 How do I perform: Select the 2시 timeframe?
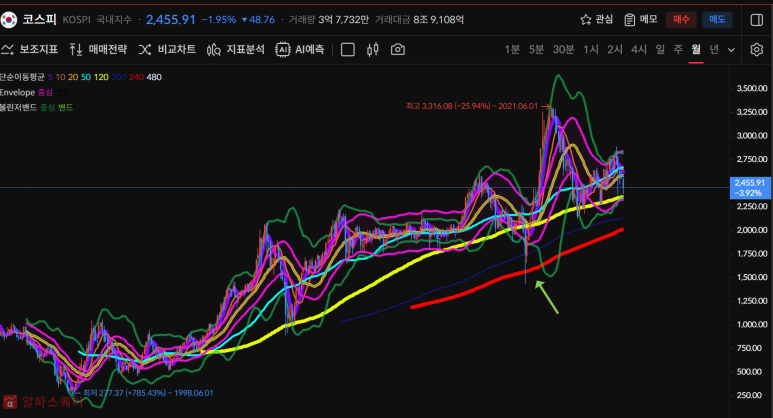pos(615,49)
